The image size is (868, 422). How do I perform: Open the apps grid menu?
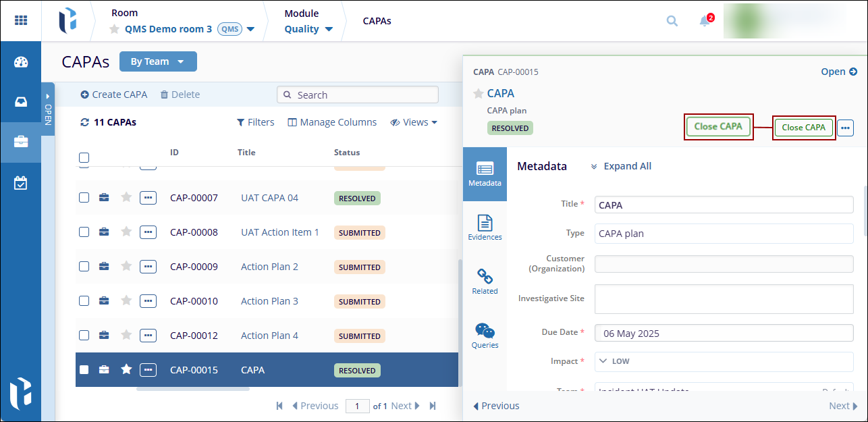(21, 20)
